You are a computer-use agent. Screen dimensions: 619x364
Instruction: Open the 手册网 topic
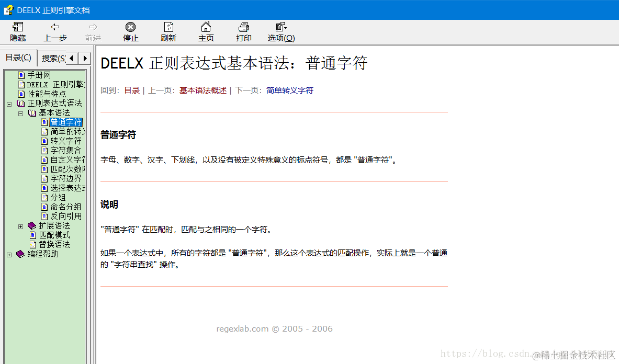(x=39, y=75)
